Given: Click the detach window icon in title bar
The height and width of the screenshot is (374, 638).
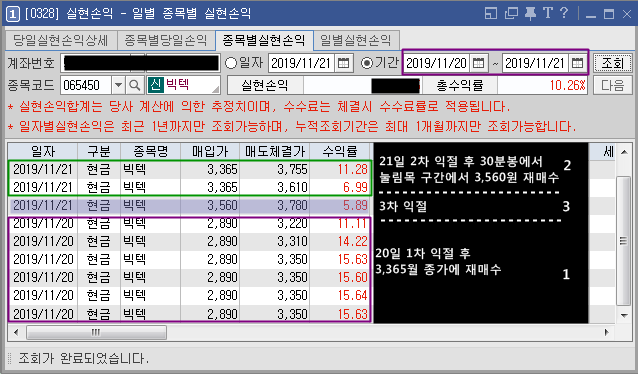Looking at the screenshot, I should pos(511,13).
